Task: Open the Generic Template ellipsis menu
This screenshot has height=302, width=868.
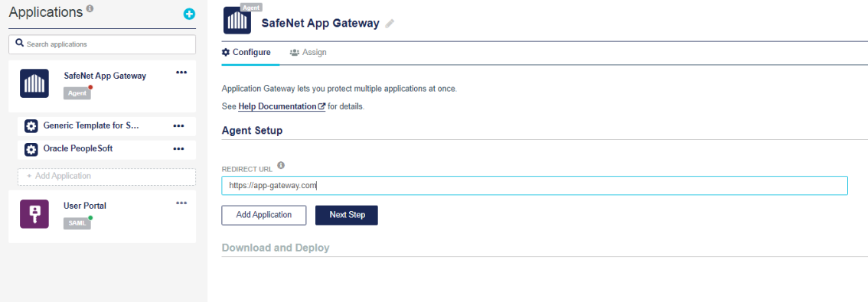Action: click(x=178, y=125)
